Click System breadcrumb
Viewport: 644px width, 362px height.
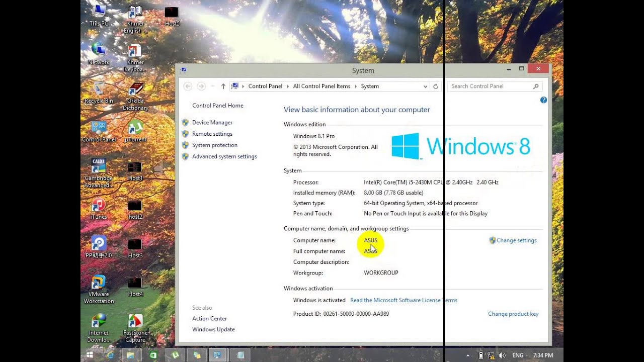370,86
